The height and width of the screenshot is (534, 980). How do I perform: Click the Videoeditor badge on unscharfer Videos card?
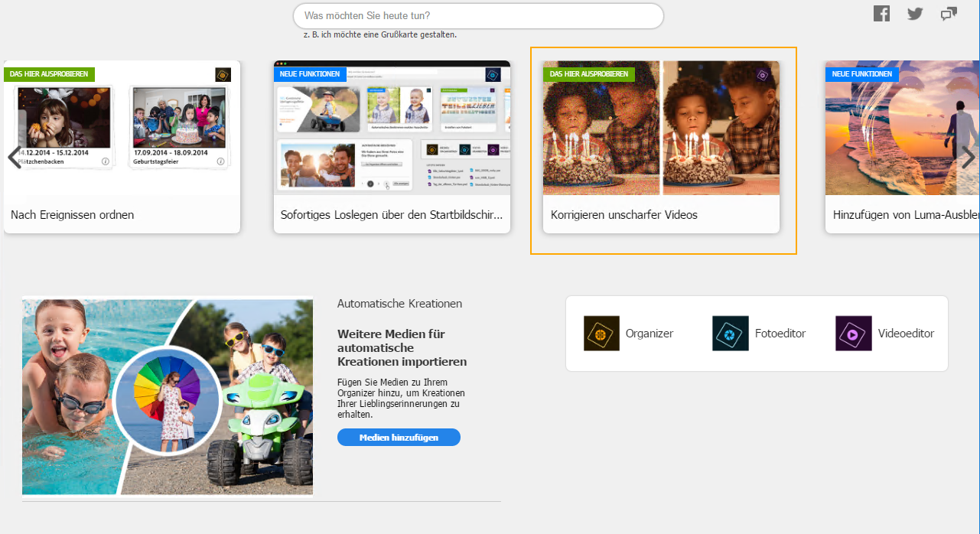[762, 75]
